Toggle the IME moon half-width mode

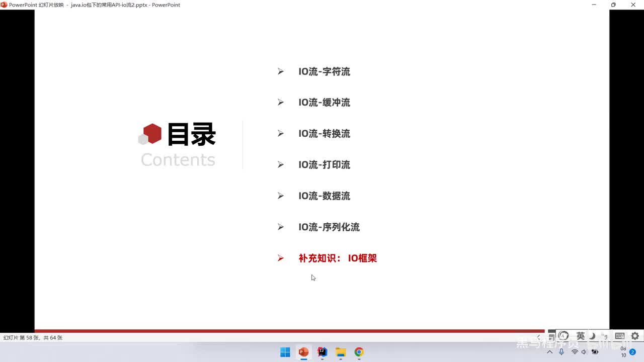coord(593,336)
